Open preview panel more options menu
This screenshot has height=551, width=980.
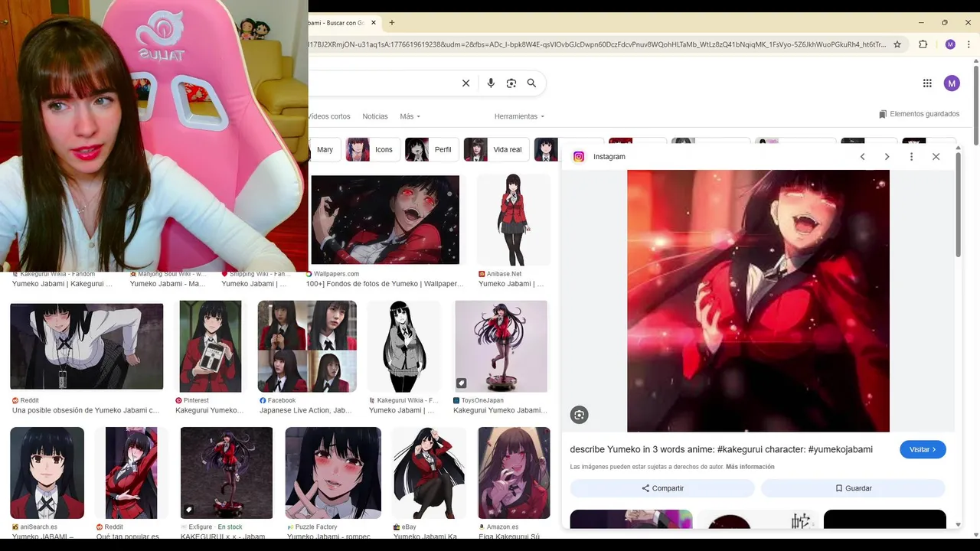click(x=911, y=157)
